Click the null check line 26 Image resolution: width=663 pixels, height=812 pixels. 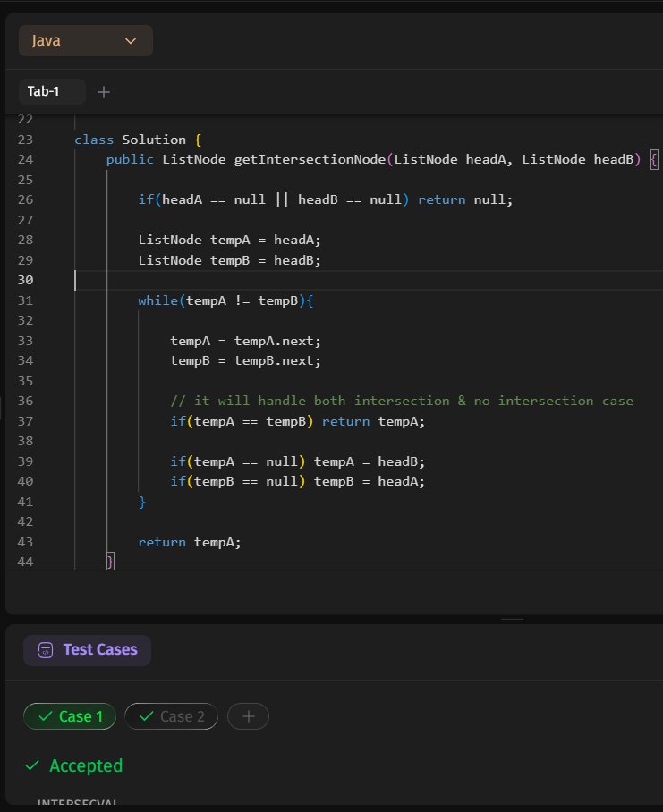[x=326, y=200]
